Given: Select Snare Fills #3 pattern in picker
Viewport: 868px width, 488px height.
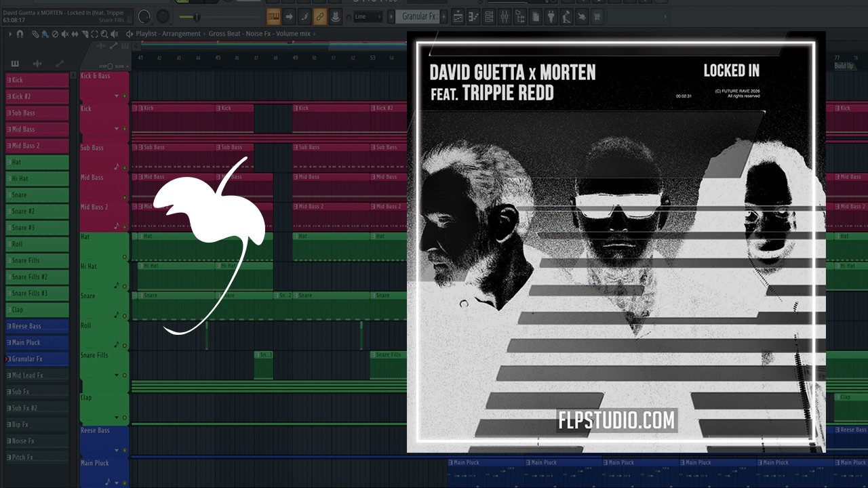Looking at the screenshot, I should pos(37,293).
